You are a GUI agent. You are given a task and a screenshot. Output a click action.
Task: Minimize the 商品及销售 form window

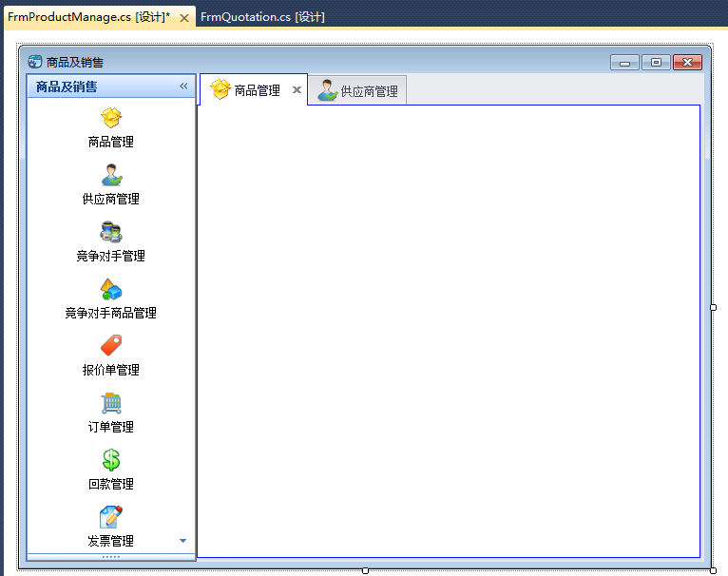click(625, 62)
